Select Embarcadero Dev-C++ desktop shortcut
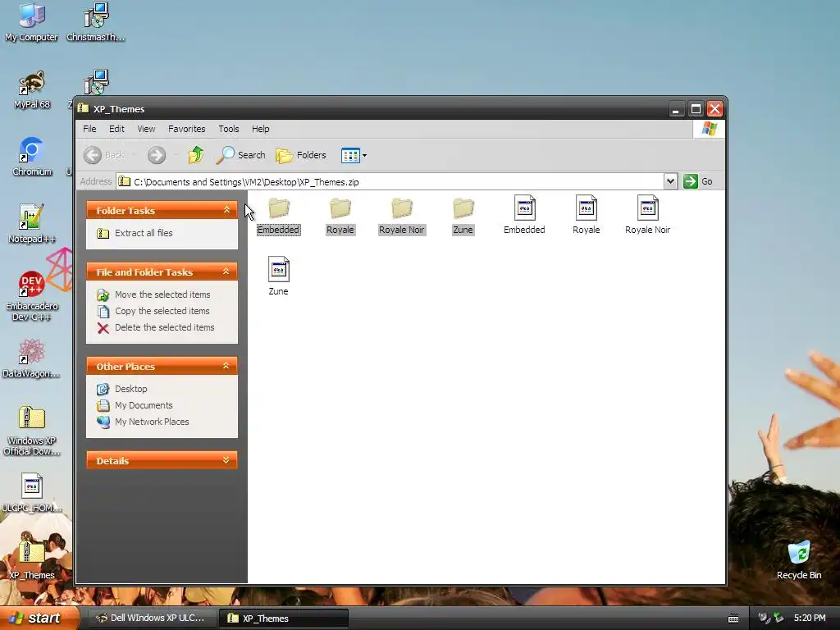 [32, 296]
